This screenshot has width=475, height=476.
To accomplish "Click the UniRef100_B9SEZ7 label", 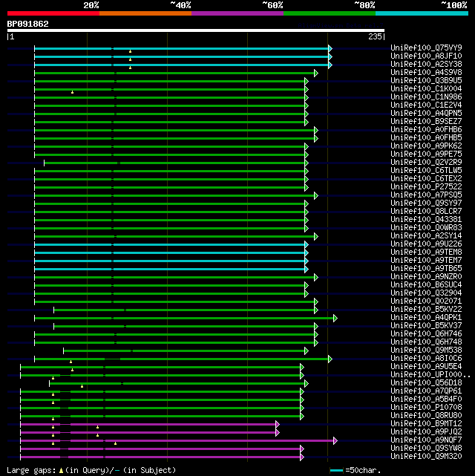I will pyautogui.click(x=426, y=122).
